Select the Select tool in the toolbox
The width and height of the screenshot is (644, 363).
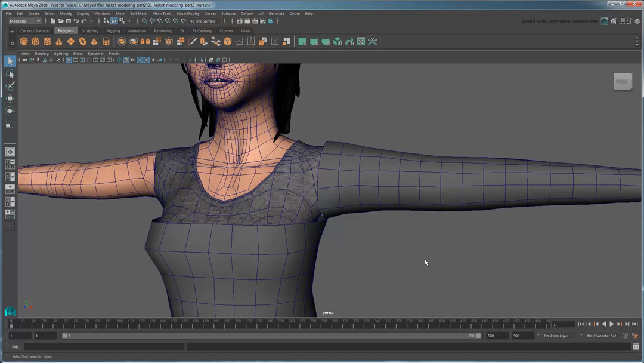(10, 61)
